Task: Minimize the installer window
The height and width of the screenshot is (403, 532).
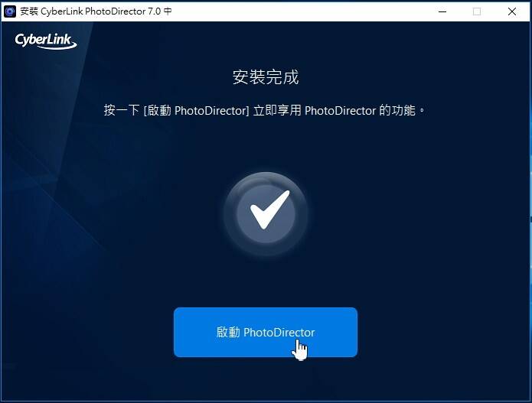Action: click(x=442, y=11)
